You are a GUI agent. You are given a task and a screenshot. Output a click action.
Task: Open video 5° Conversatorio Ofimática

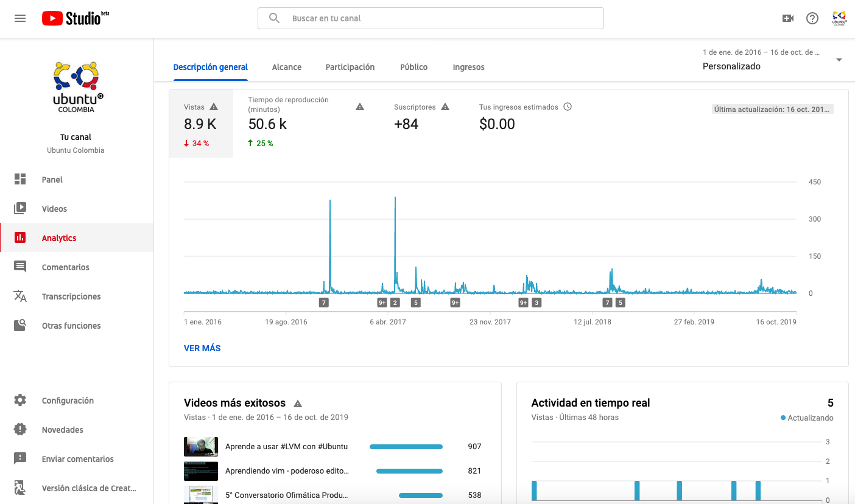point(287,495)
